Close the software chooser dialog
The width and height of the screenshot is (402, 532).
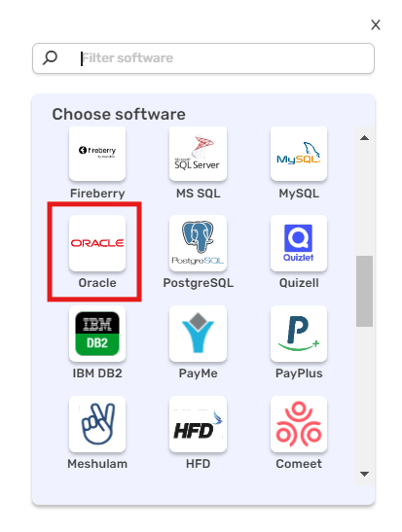pos(376,24)
